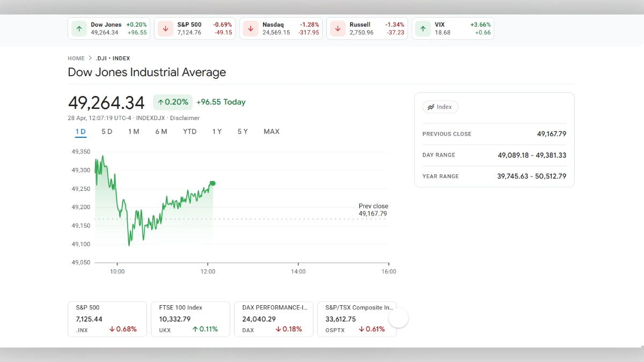Click the Index filter chip
Image resolution: width=644 pixels, height=362 pixels.
(x=440, y=107)
